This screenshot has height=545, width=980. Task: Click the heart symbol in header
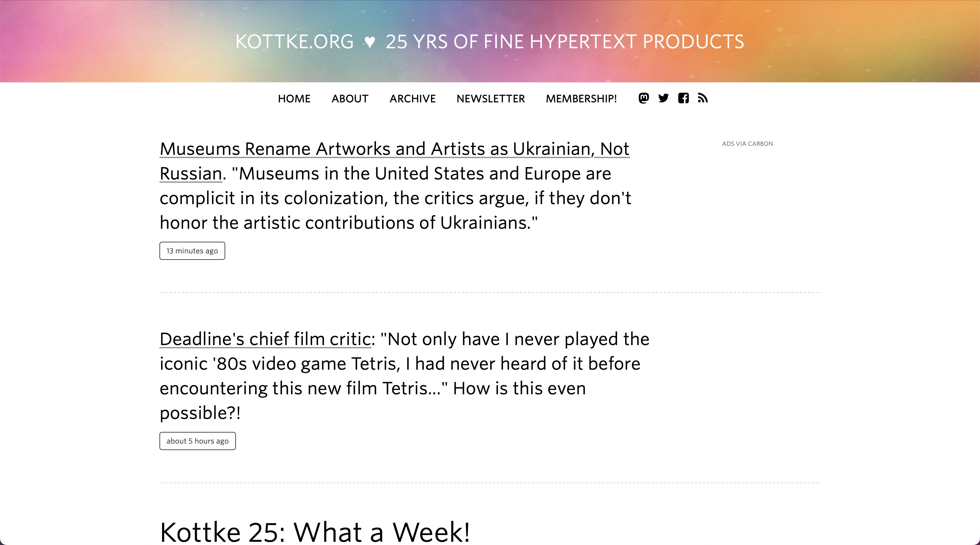click(x=370, y=42)
